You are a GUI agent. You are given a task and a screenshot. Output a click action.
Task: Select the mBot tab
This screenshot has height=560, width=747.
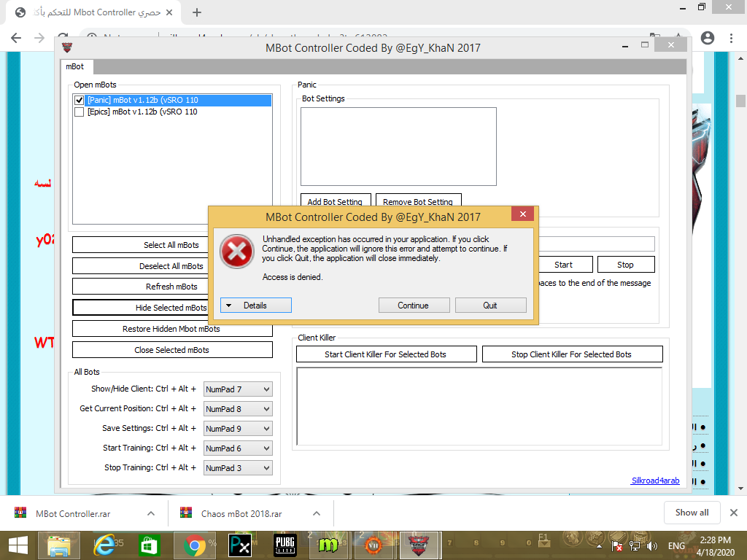coord(75,66)
